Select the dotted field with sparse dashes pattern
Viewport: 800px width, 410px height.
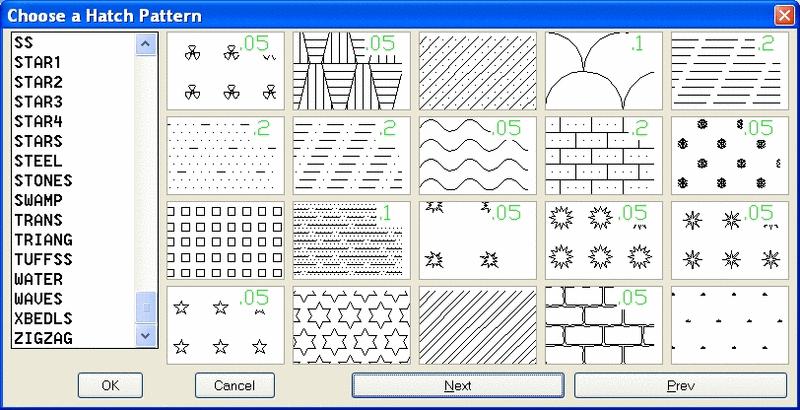click(226, 156)
